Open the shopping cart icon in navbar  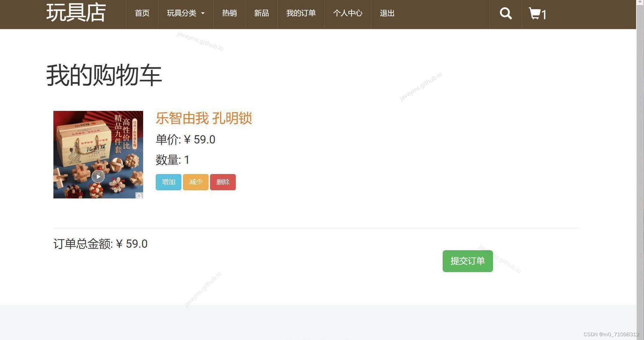pyautogui.click(x=538, y=14)
